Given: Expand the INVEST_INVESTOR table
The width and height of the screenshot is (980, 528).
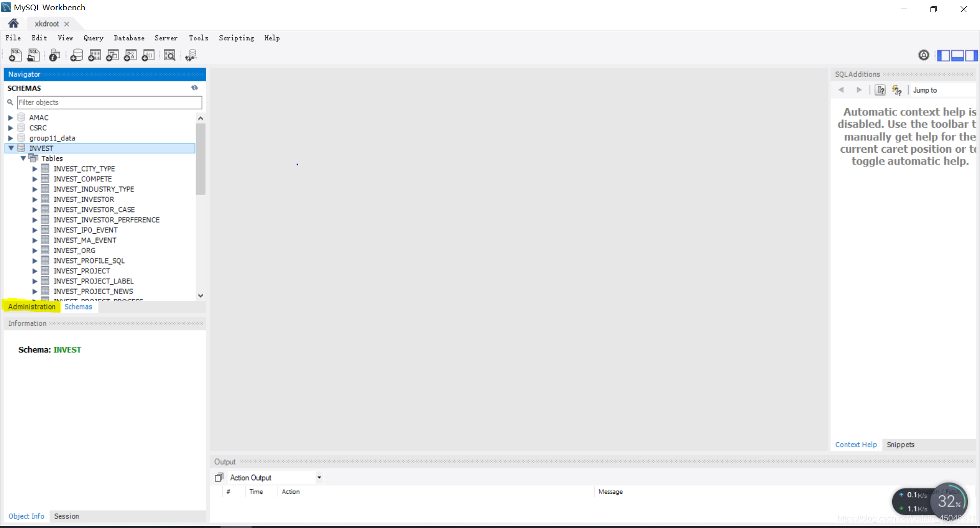Looking at the screenshot, I should point(35,199).
